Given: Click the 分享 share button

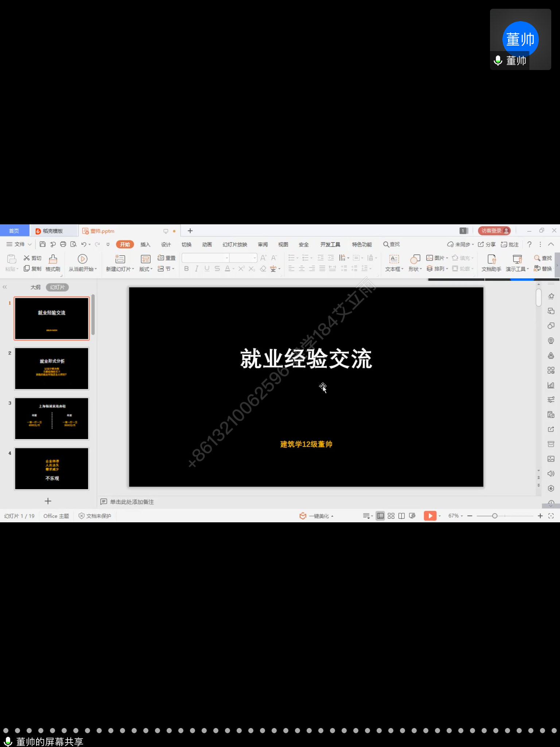Looking at the screenshot, I should 487,244.
